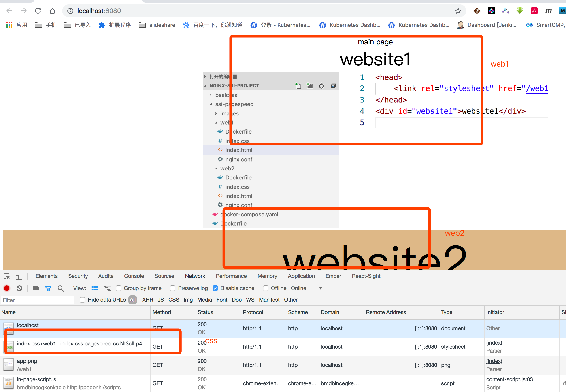Collapse the web2 folder

(x=216, y=168)
